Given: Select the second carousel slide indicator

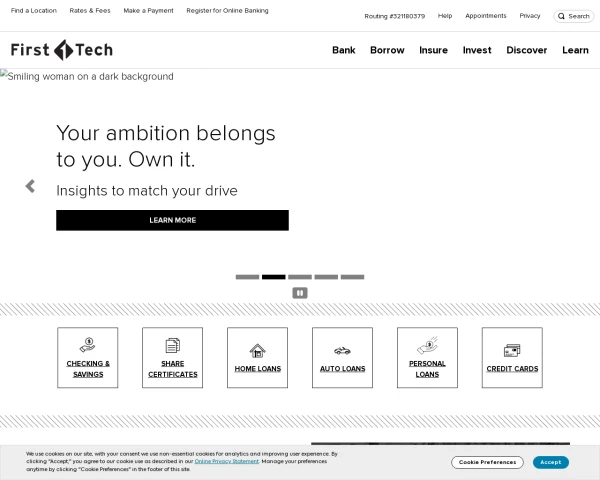Looking at the screenshot, I should pos(274,277).
